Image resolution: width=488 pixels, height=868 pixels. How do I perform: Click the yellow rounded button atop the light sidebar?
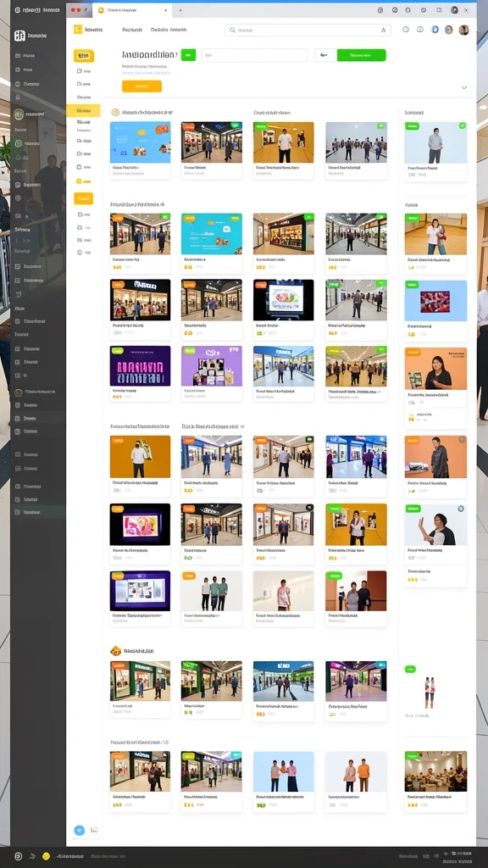point(84,55)
